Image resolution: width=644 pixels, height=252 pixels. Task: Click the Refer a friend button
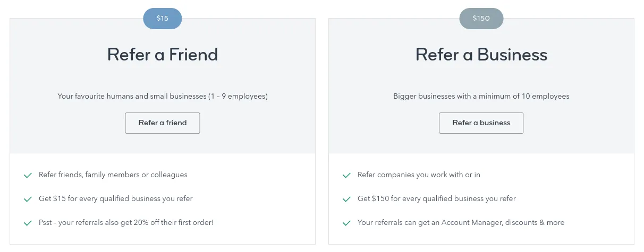pyautogui.click(x=163, y=123)
